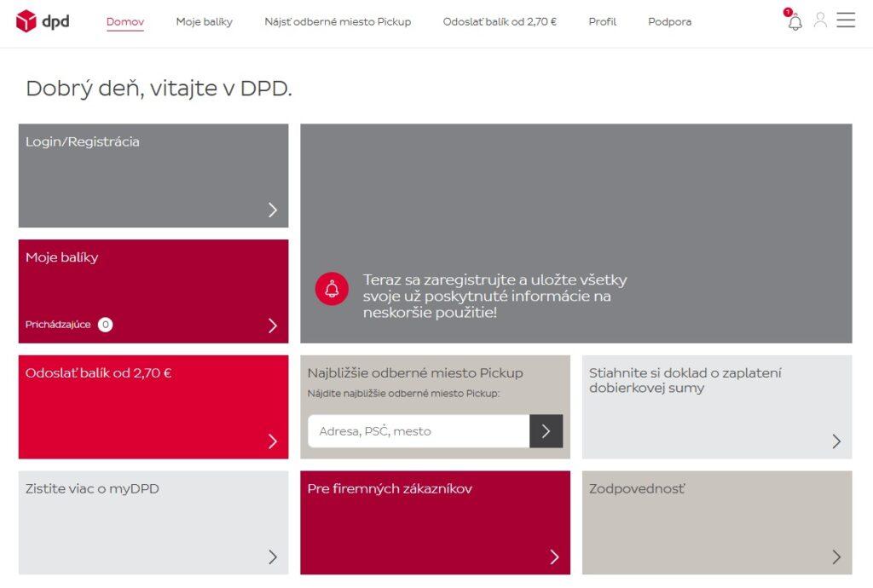Click the Teraz sa zaregistrujte banner text
Image resolution: width=873 pixels, height=588 pixels.
(x=495, y=296)
